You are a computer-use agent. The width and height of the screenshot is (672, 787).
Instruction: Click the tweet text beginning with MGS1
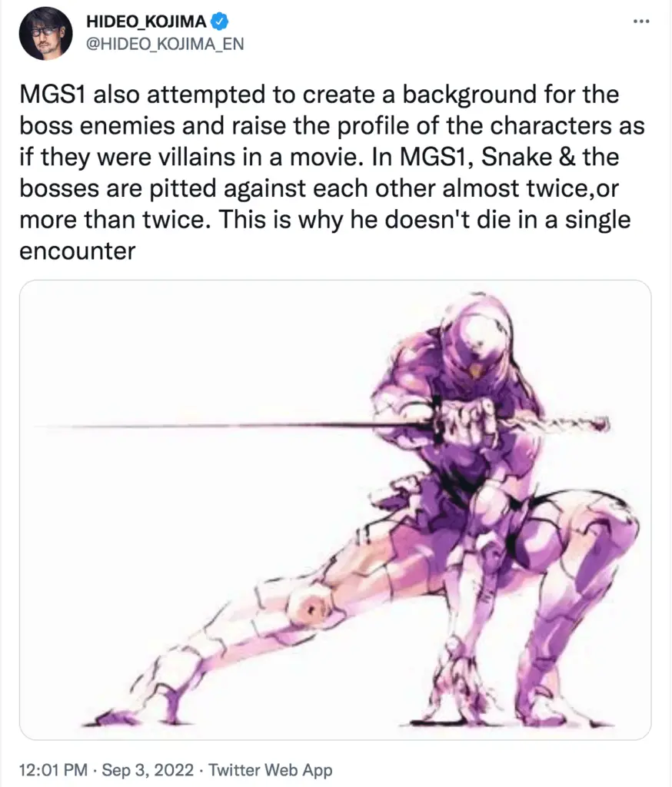331,172
